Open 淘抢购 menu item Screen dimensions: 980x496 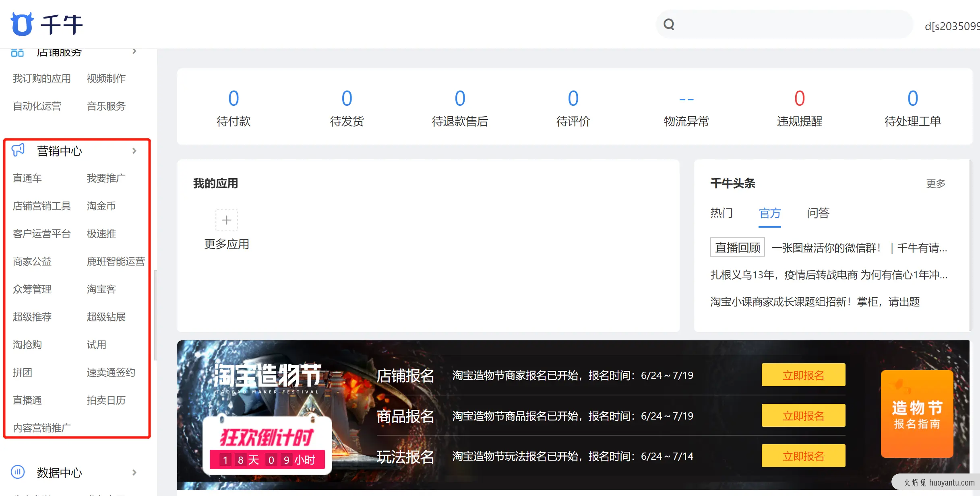[x=27, y=345]
